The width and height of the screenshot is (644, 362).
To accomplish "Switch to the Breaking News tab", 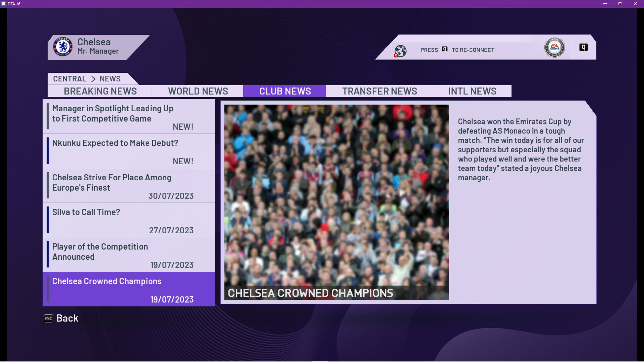I will coord(100,91).
